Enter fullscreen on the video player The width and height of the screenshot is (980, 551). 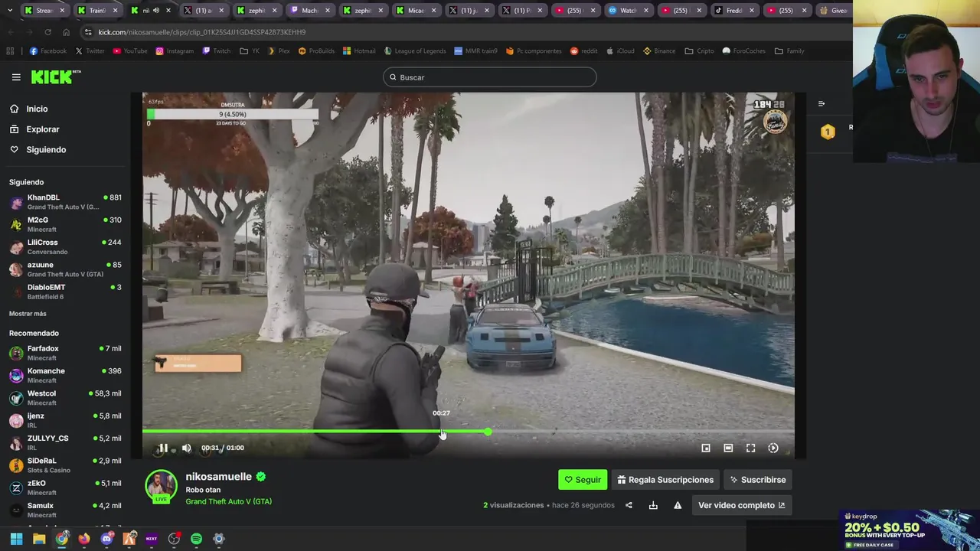pyautogui.click(x=751, y=448)
